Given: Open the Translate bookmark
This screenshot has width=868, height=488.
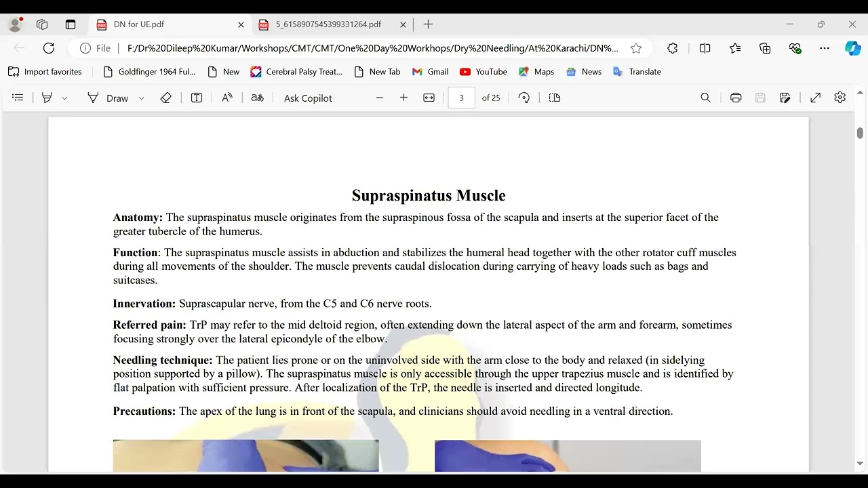Looking at the screenshot, I should [x=637, y=72].
